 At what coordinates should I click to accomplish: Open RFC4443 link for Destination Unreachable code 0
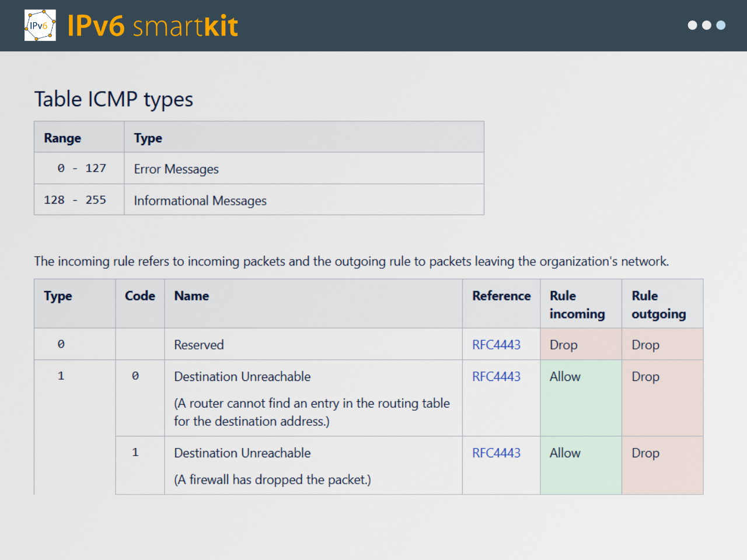tap(496, 377)
